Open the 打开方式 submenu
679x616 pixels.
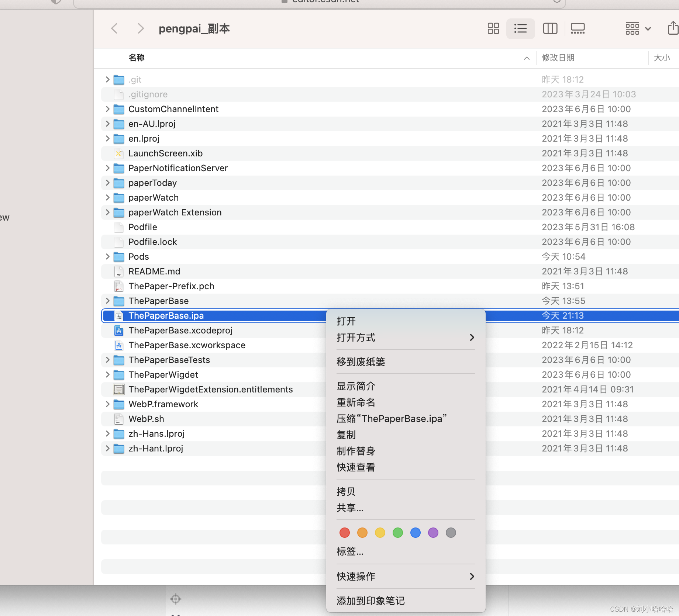(406, 338)
